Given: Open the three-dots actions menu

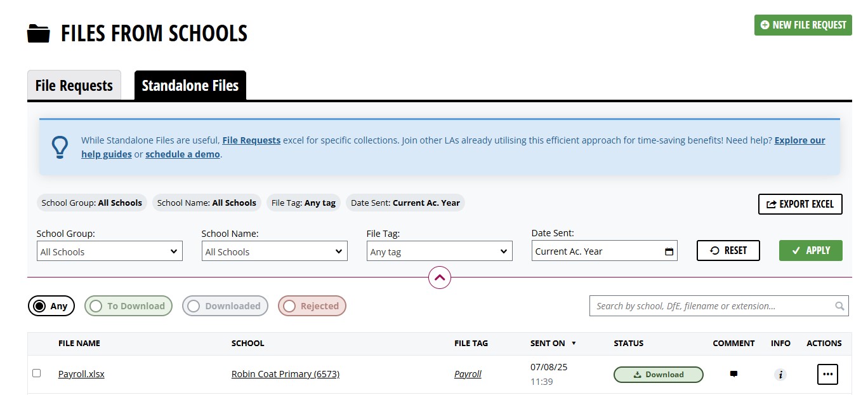Looking at the screenshot, I should click(827, 374).
